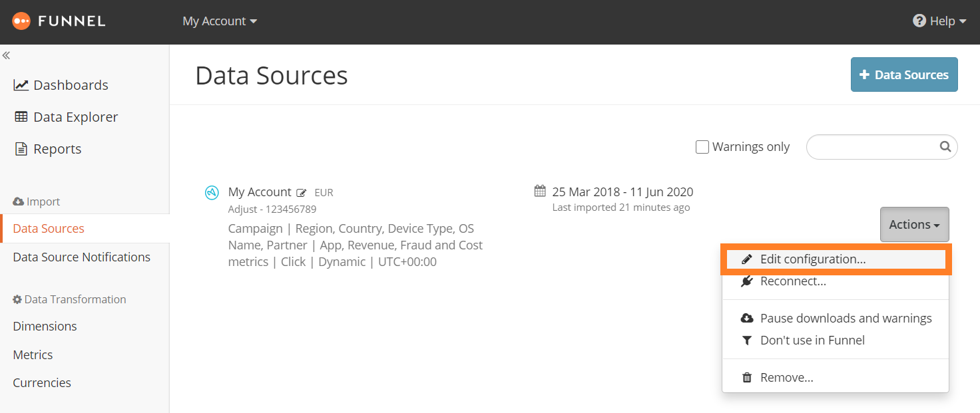
Task: Click the Data Explorer table icon
Action: coord(21,117)
